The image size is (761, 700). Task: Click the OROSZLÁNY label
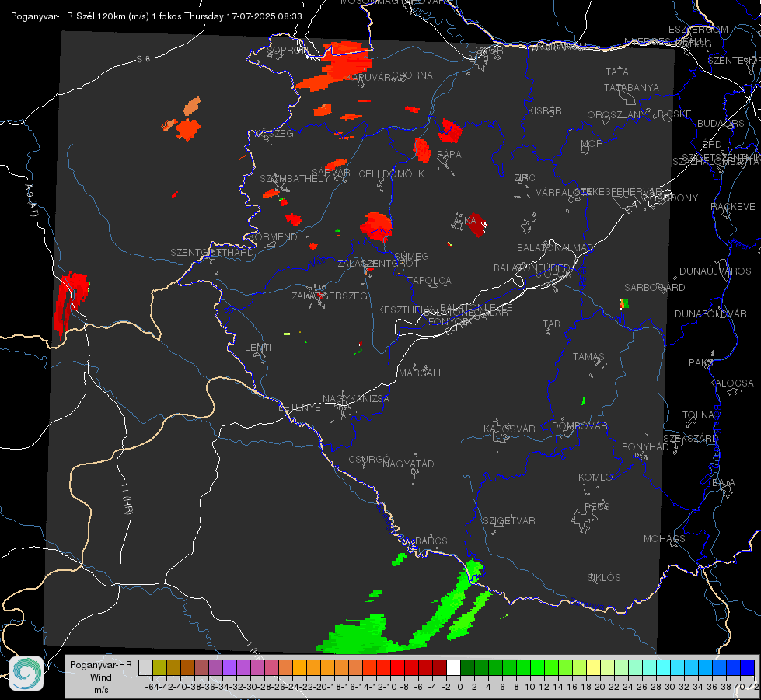[x=617, y=115]
